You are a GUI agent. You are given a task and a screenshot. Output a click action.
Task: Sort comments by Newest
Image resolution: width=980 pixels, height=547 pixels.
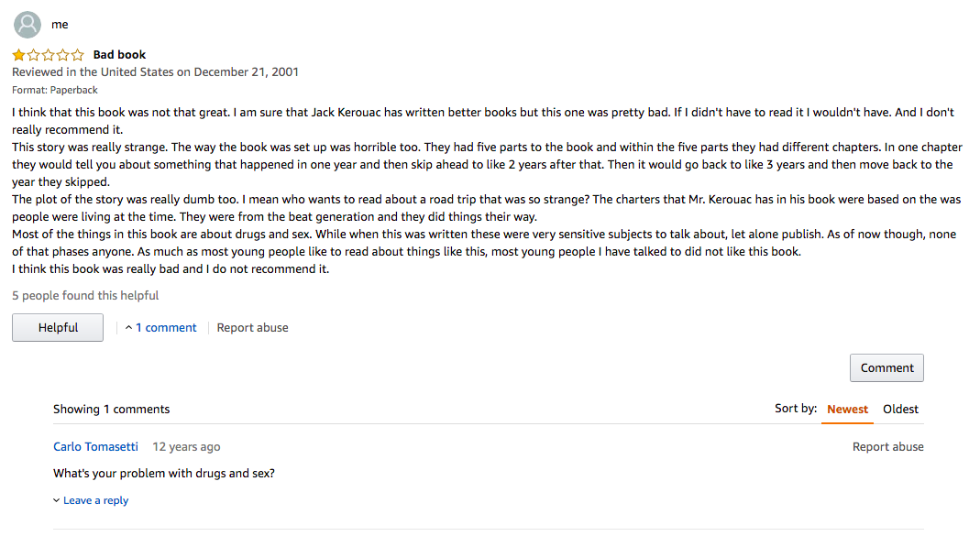coord(847,410)
